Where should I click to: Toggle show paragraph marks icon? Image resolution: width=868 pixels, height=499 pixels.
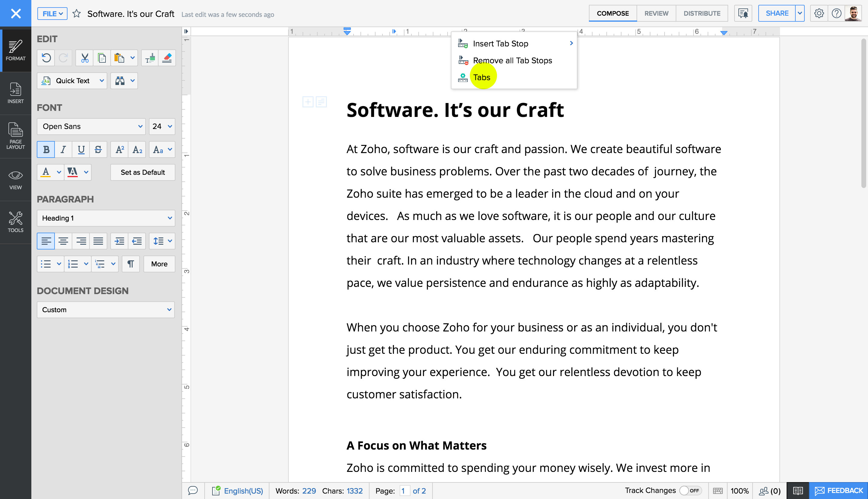pos(131,264)
